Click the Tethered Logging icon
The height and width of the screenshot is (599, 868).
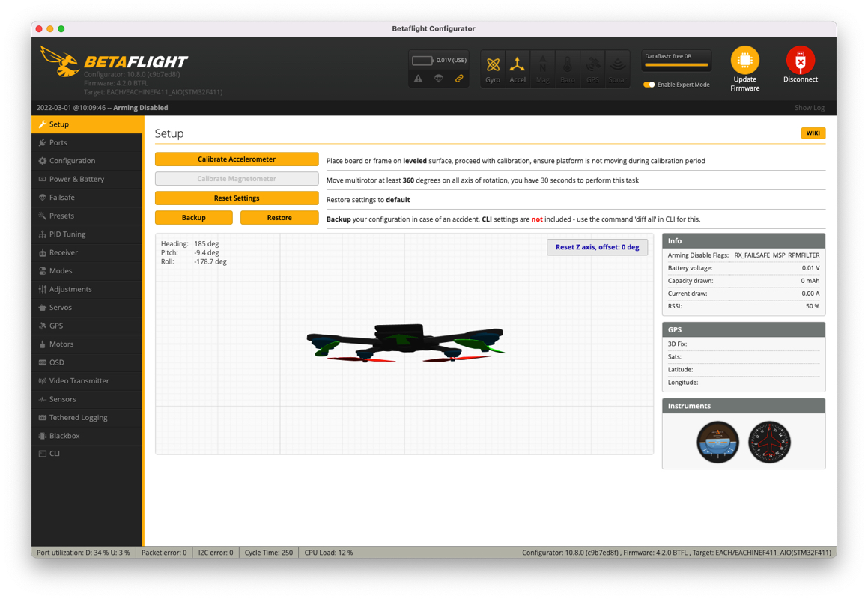tap(42, 417)
